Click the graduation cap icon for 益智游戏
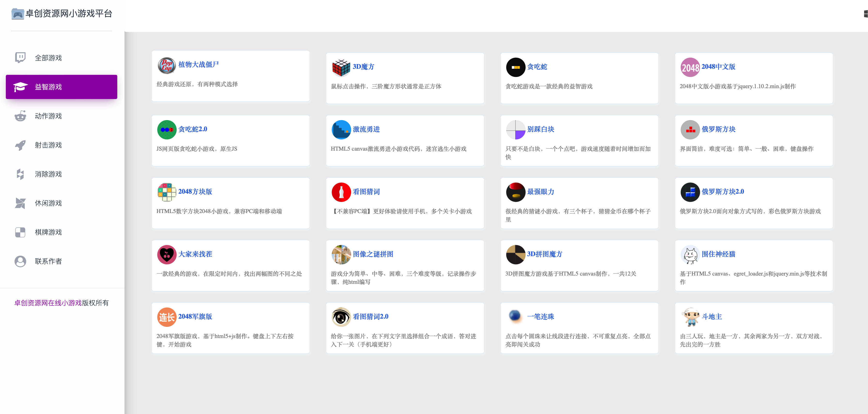The image size is (868, 414). pos(20,87)
